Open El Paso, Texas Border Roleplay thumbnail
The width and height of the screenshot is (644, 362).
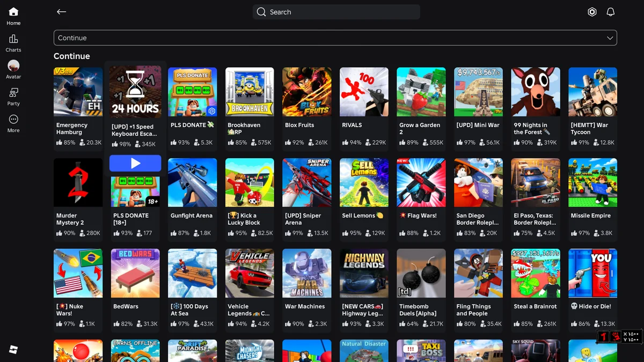tap(536, 182)
